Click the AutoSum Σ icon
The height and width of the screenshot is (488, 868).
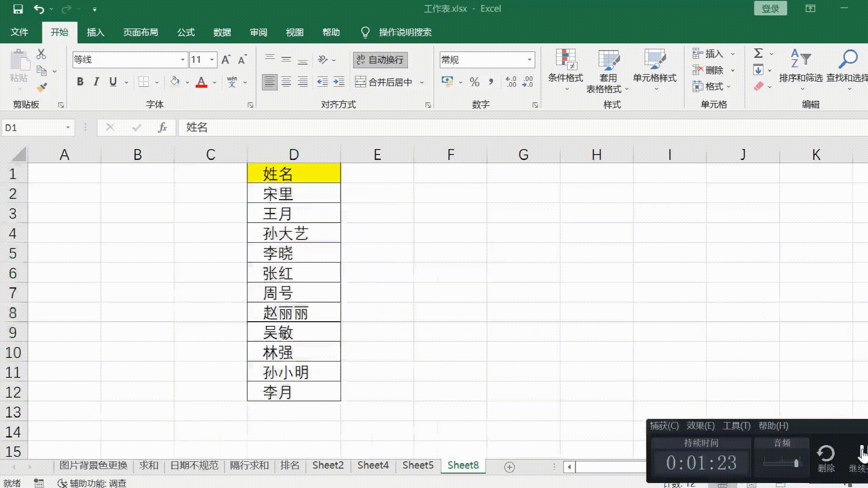[x=759, y=53]
